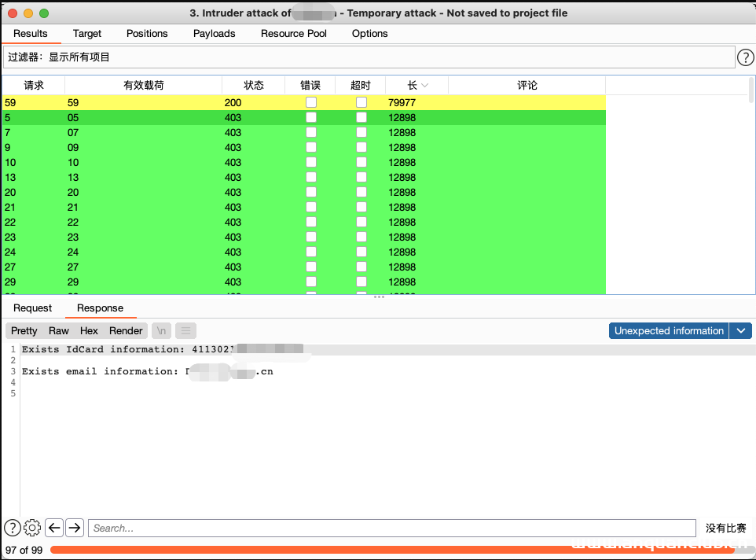The image size is (756, 560).
Task: Click the results table vertical scrollbar
Action: (751, 90)
